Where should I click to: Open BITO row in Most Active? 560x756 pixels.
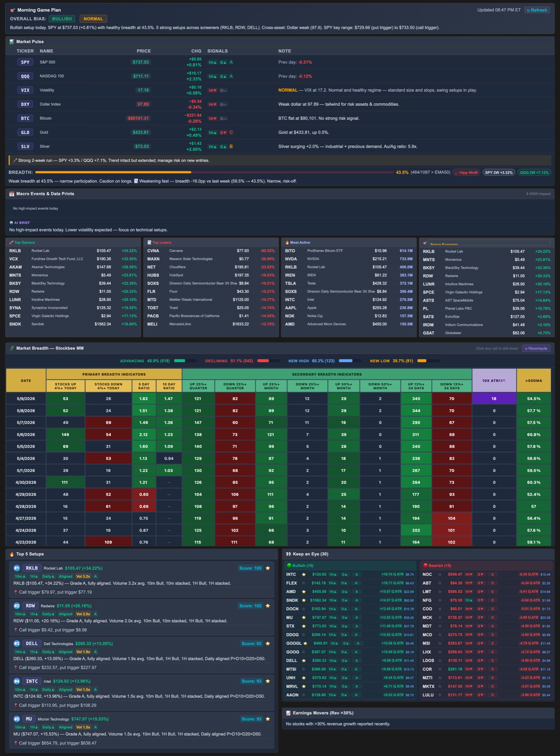point(349,251)
